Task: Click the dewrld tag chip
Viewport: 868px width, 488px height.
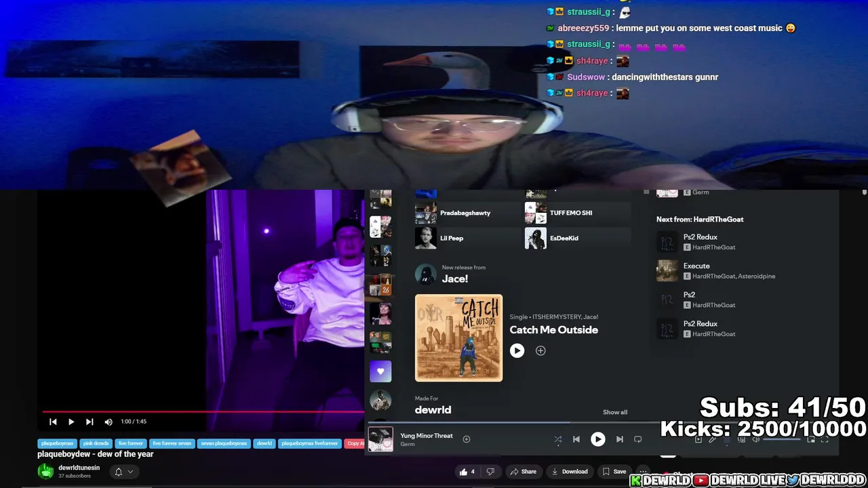Action: tap(264, 443)
